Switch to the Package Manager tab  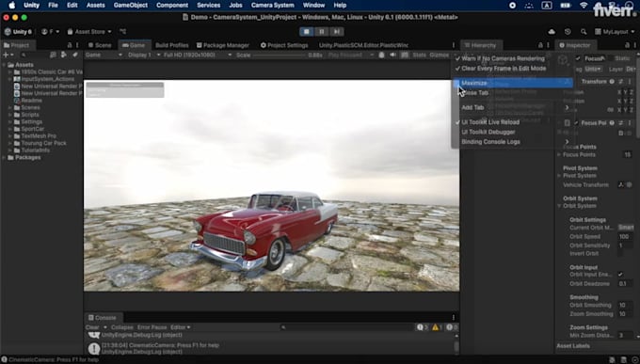223,45
